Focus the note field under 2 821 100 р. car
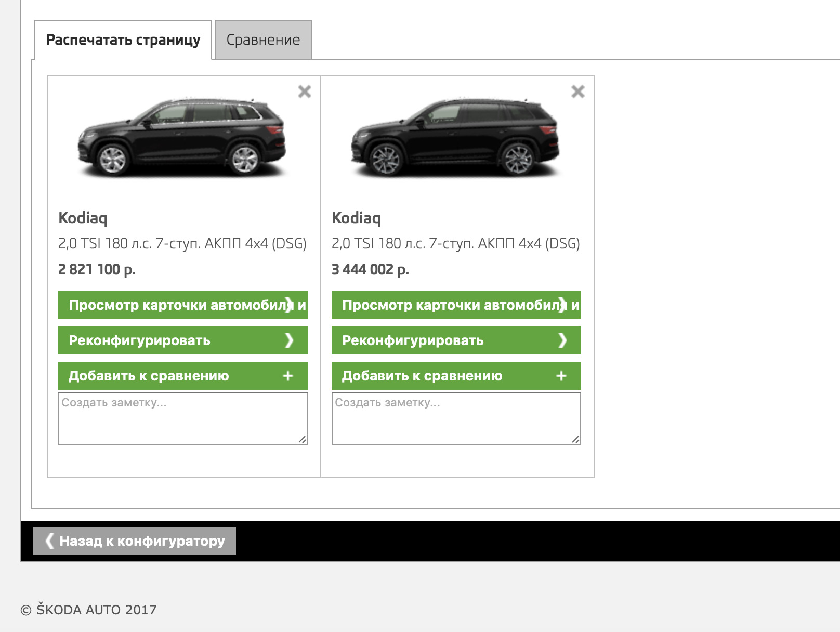Viewport: 840px width, 632px height. click(x=183, y=418)
